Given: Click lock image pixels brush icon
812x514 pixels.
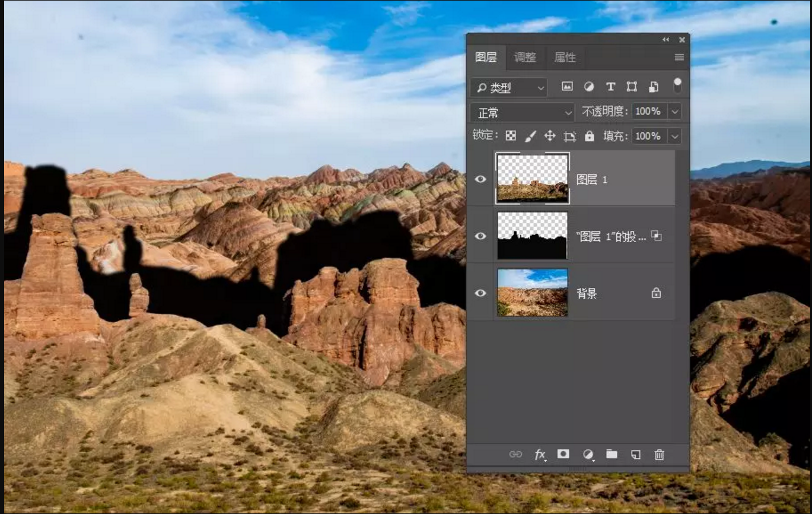Looking at the screenshot, I should point(530,136).
